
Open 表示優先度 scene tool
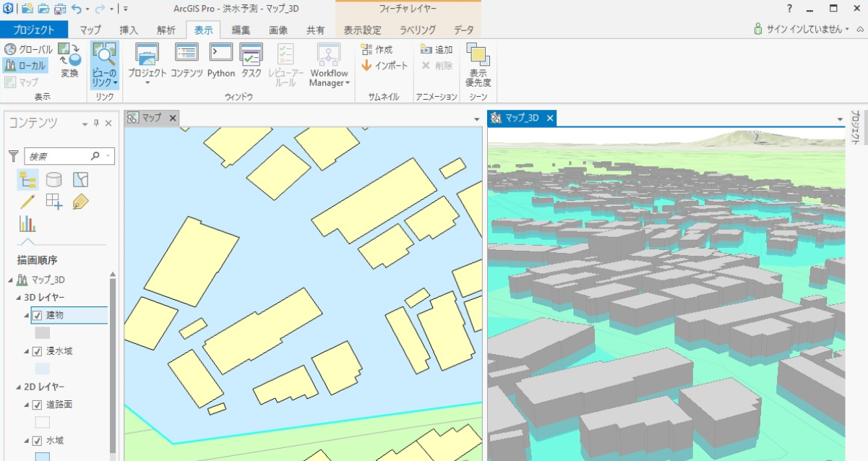tap(478, 65)
